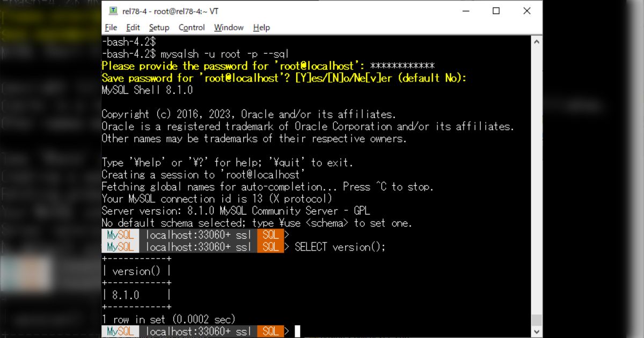
Task: Open the Window menu
Action: (229, 27)
